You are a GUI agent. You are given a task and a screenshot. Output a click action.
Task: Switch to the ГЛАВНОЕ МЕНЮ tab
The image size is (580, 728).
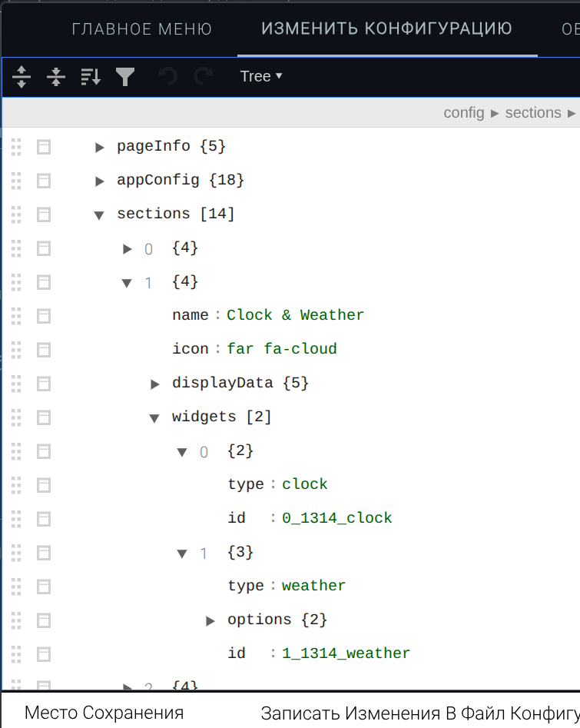pyautogui.click(x=142, y=29)
